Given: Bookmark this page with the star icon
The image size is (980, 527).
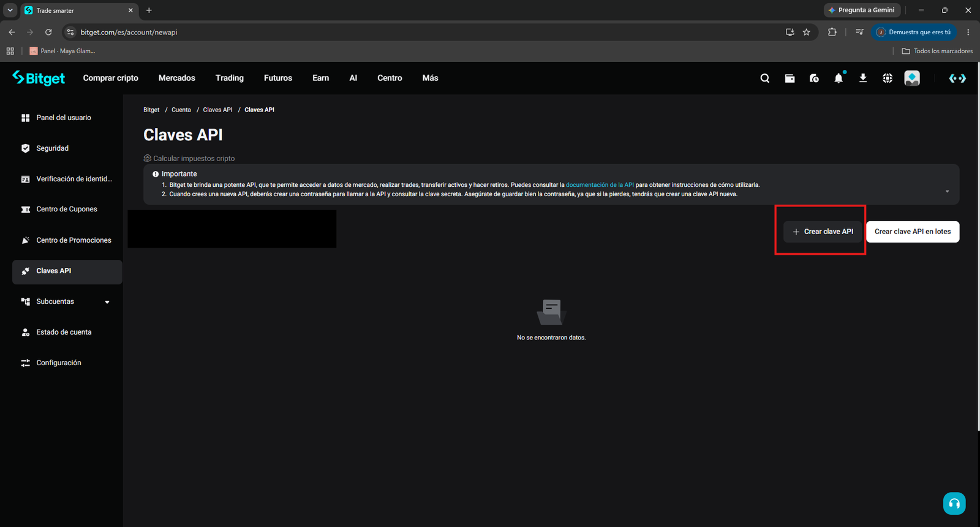Looking at the screenshot, I should (x=807, y=32).
